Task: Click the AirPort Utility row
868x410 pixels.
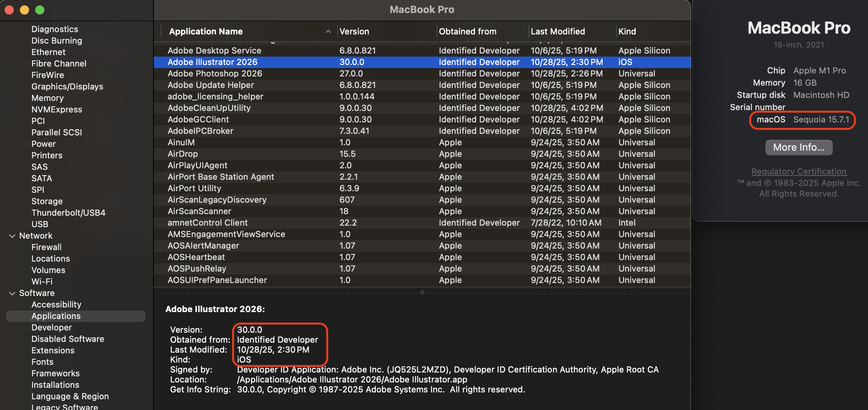Action: pyautogui.click(x=194, y=188)
